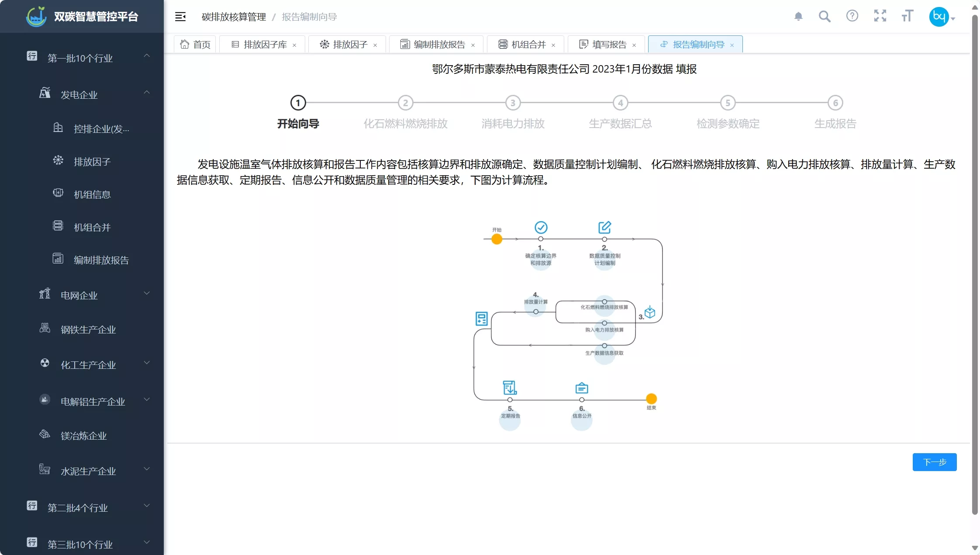The height and width of the screenshot is (555, 980).
Task: Close the 报告编制向导 tab
Action: (x=732, y=45)
